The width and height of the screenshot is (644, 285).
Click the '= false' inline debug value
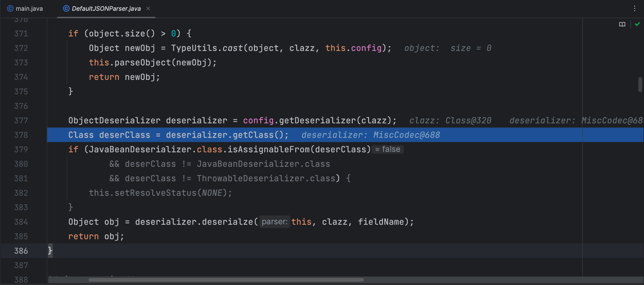(387, 149)
